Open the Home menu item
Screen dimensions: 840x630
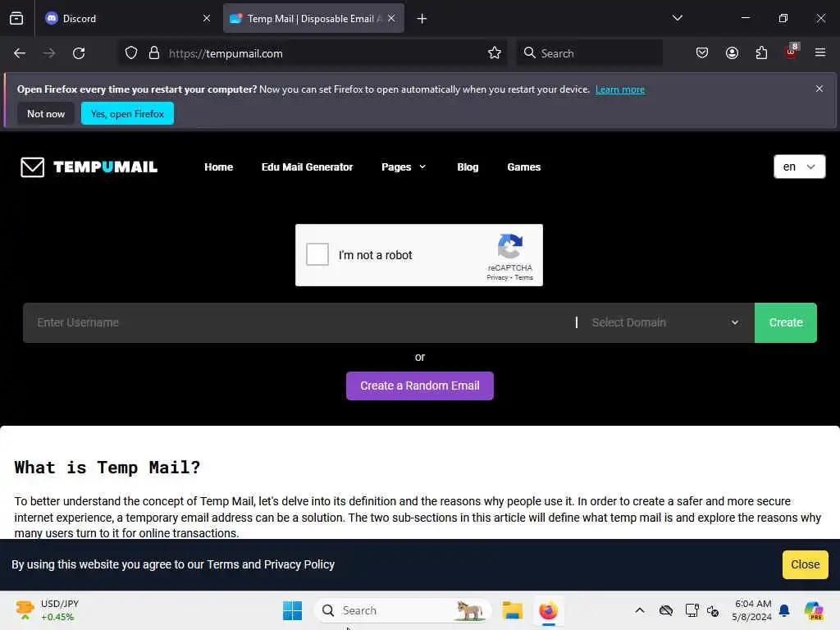218,167
